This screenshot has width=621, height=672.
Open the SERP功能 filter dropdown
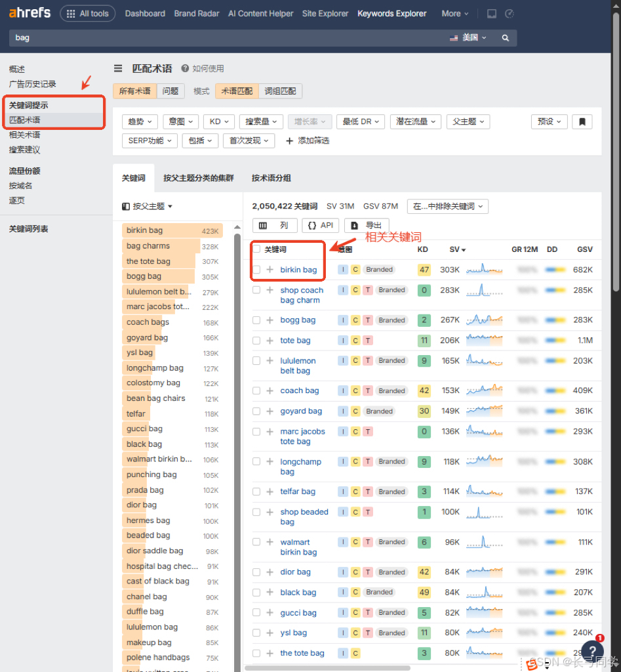pos(150,140)
